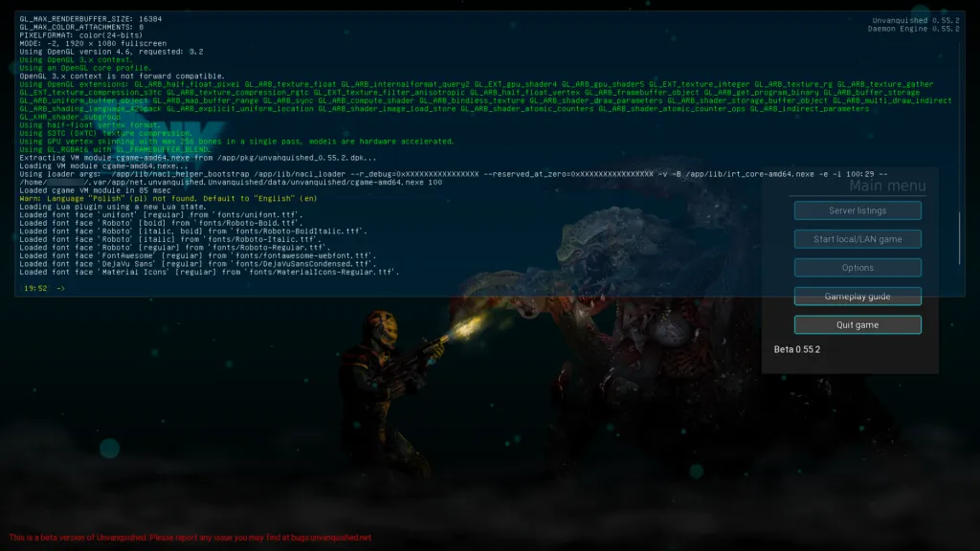Click the 'MODE: -2, 1920 x 1080 fullscreen' line

pos(93,44)
